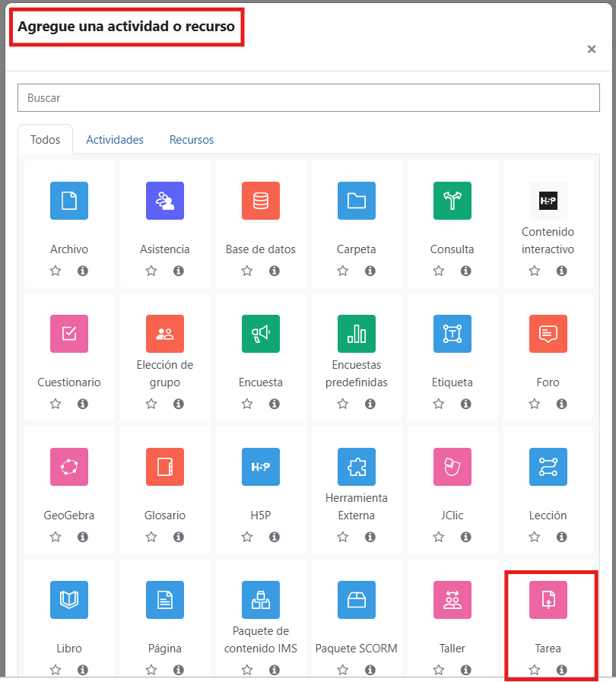Select the Tarea activity icon
Image resolution: width=616 pixels, height=682 pixels.
coord(548,599)
